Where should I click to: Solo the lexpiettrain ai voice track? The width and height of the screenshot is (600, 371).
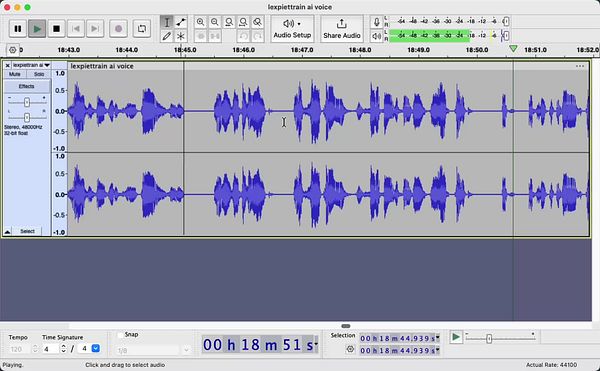click(39, 74)
